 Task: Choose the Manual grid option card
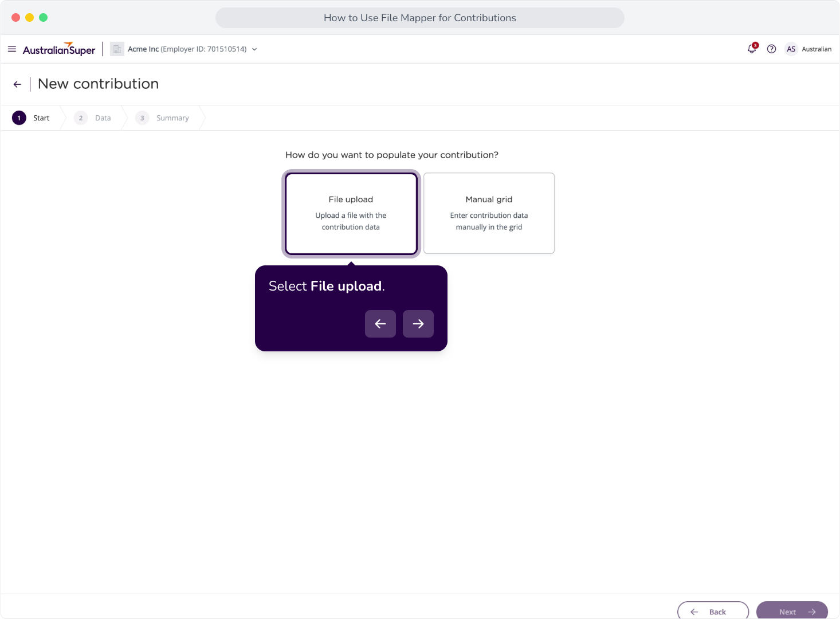[489, 213]
